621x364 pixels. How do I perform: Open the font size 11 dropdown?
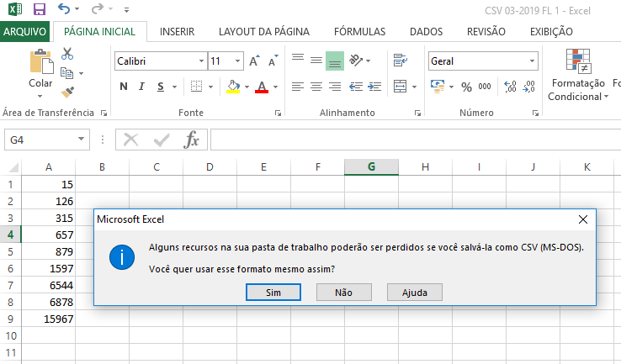[237, 61]
